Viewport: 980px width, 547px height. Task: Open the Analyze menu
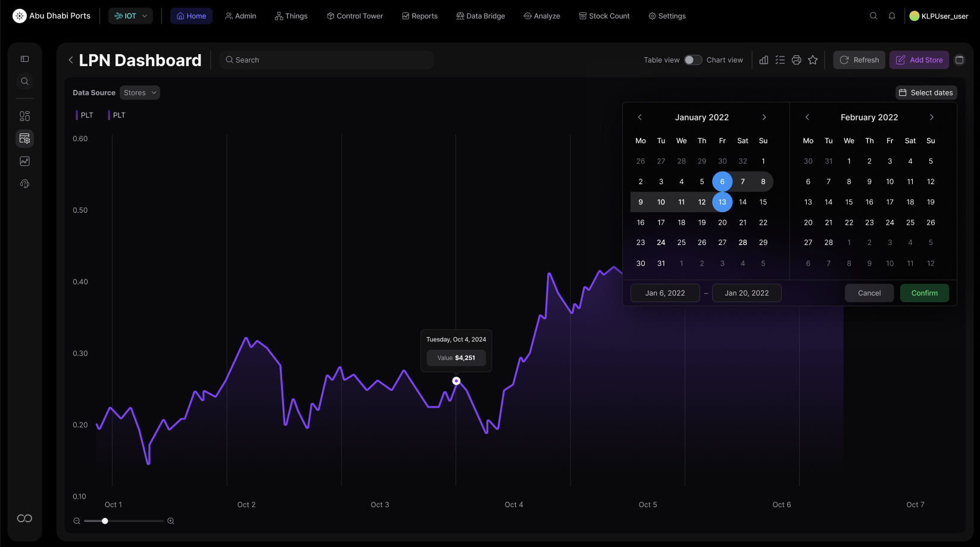point(542,16)
